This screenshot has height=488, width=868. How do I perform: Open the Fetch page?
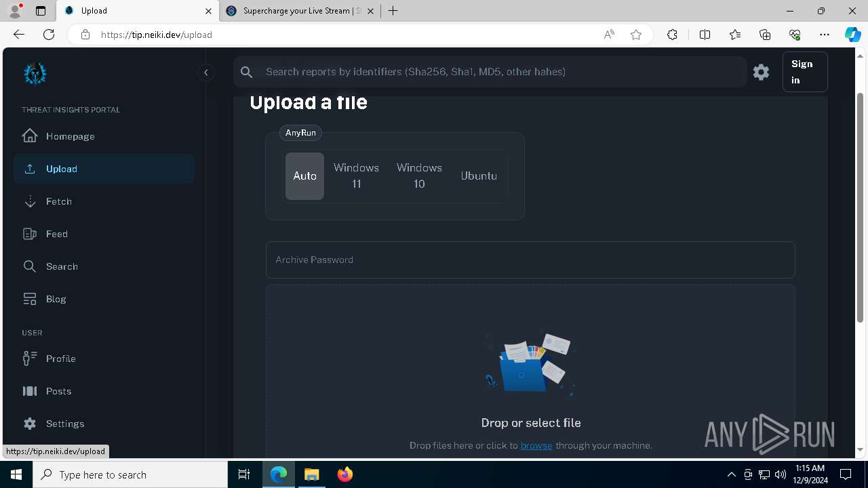(104, 201)
